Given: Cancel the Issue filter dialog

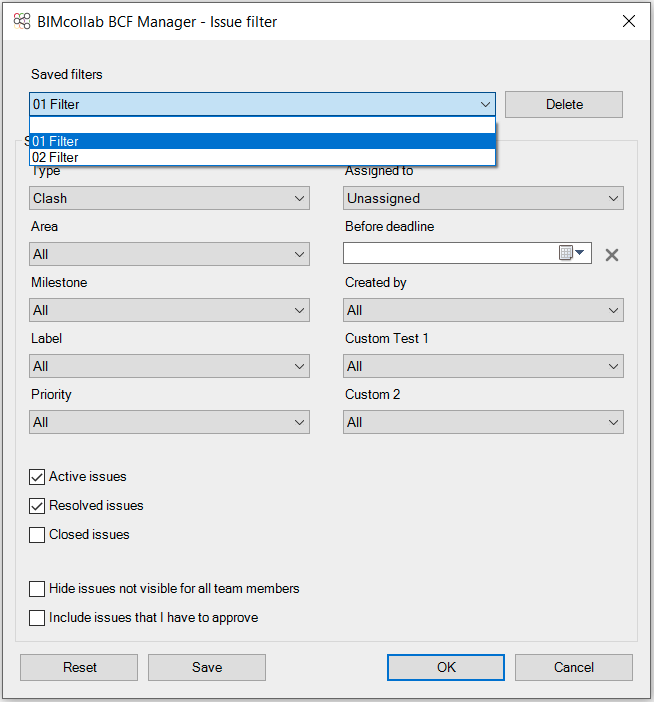Looking at the screenshot, I should click(x=574, y=667).
